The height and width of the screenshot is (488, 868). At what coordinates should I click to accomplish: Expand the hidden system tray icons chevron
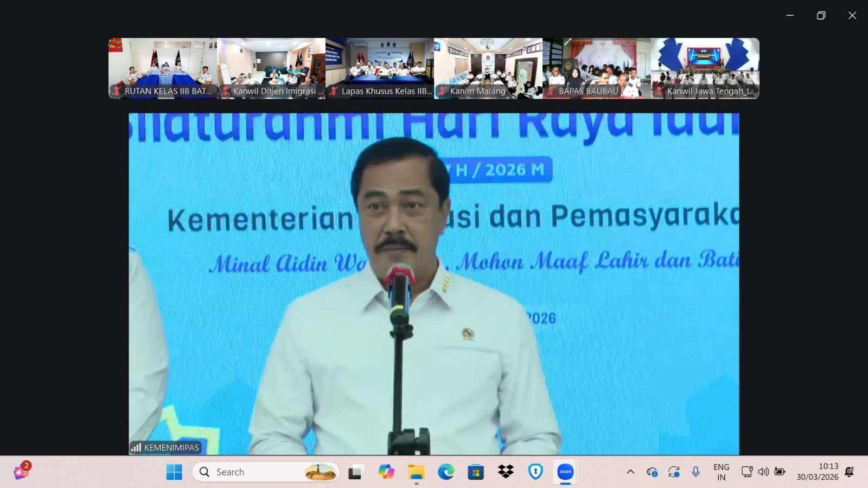click(630, 472)
